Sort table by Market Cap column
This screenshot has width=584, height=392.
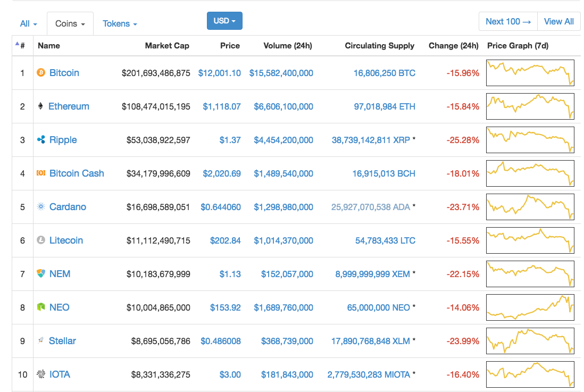click(166, 46)
